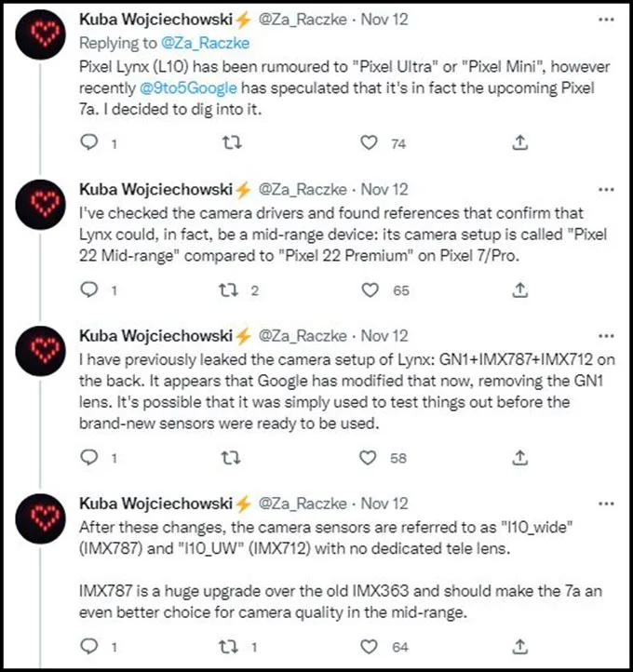Open more options on the GN1 lens tweet
The width and height of the screenshot is (633, 672).
(x=606, y=336)
